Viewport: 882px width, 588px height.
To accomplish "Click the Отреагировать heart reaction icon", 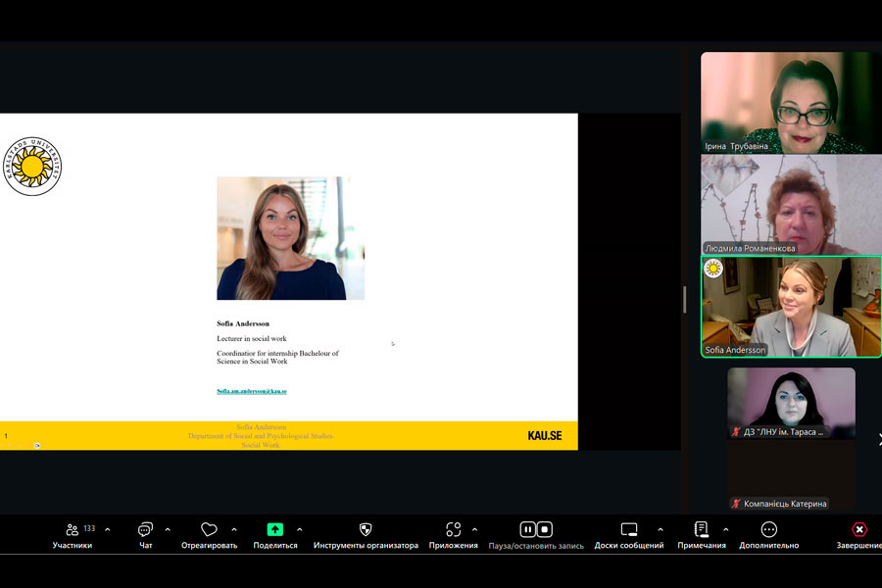I will coord(209,530).
